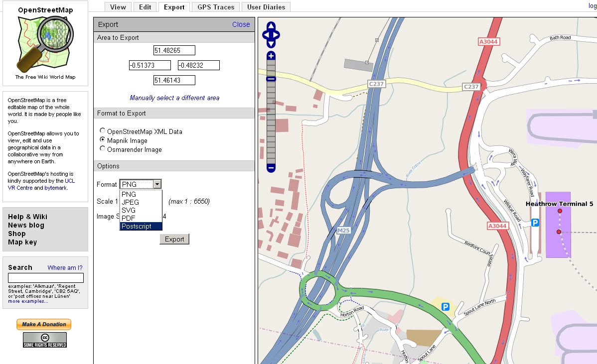Click east longitude field -0.48232
This screenshot has height=364, width=597.
[x=199, y=65]
